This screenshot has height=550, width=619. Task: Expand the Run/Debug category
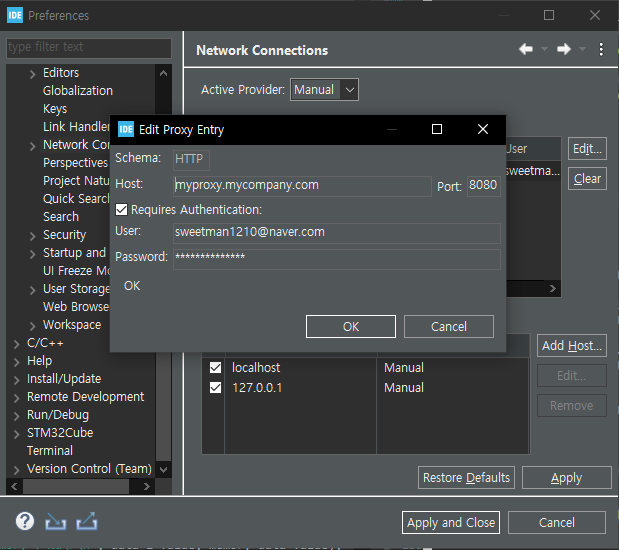[17, 416]
